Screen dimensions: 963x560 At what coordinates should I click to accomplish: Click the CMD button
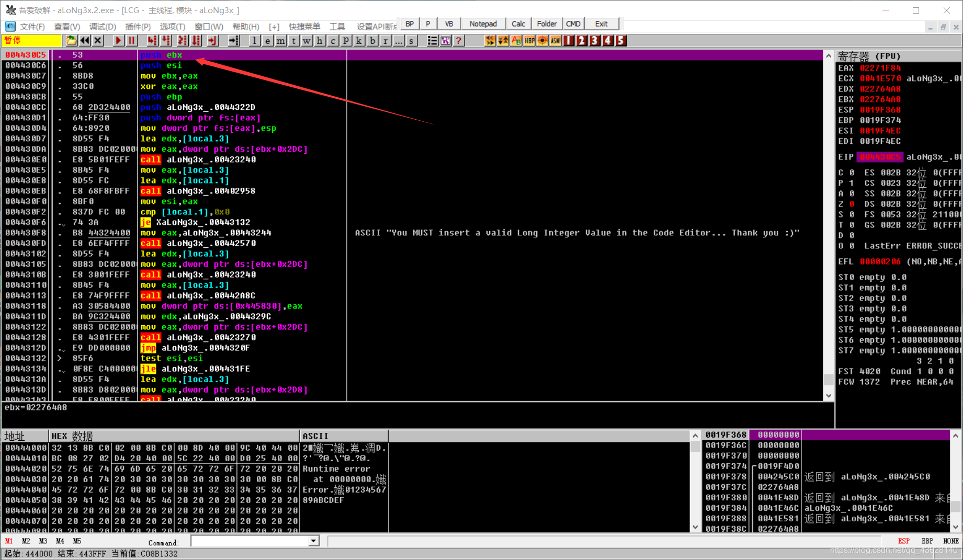click(x=573, y=24)
